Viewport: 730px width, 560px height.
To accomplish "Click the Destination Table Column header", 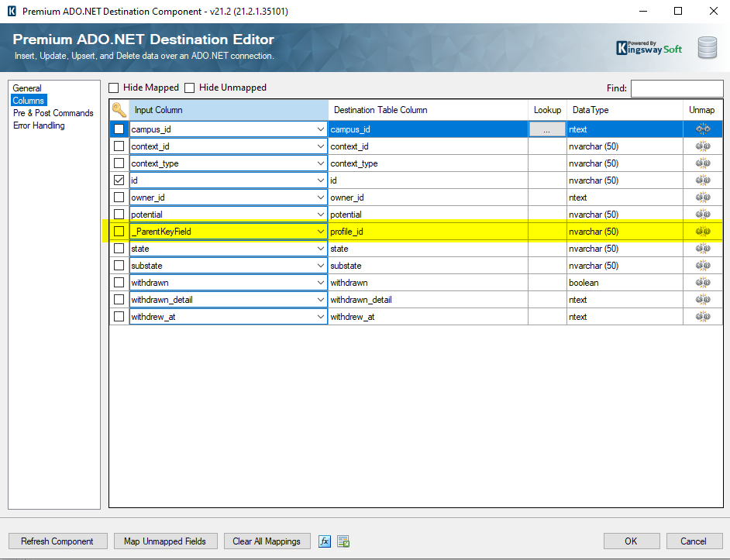I will point(428,110).
